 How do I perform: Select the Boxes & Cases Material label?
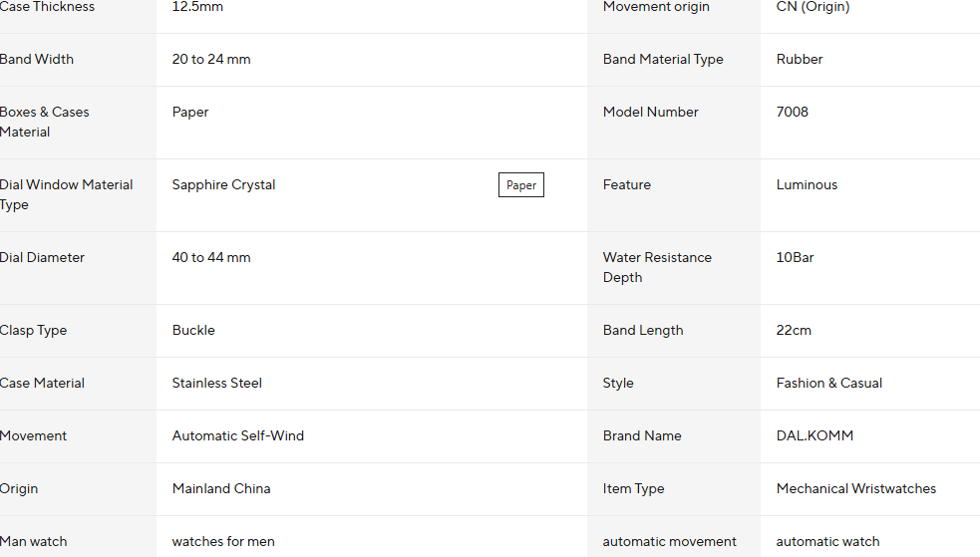(x=45, y=122)
